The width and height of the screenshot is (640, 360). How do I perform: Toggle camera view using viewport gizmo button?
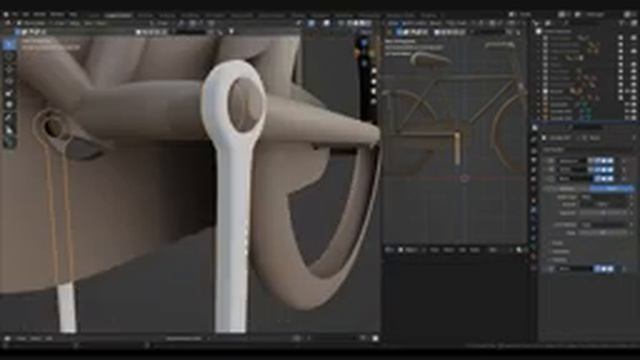pyautogui.click(x=373, y=91)
